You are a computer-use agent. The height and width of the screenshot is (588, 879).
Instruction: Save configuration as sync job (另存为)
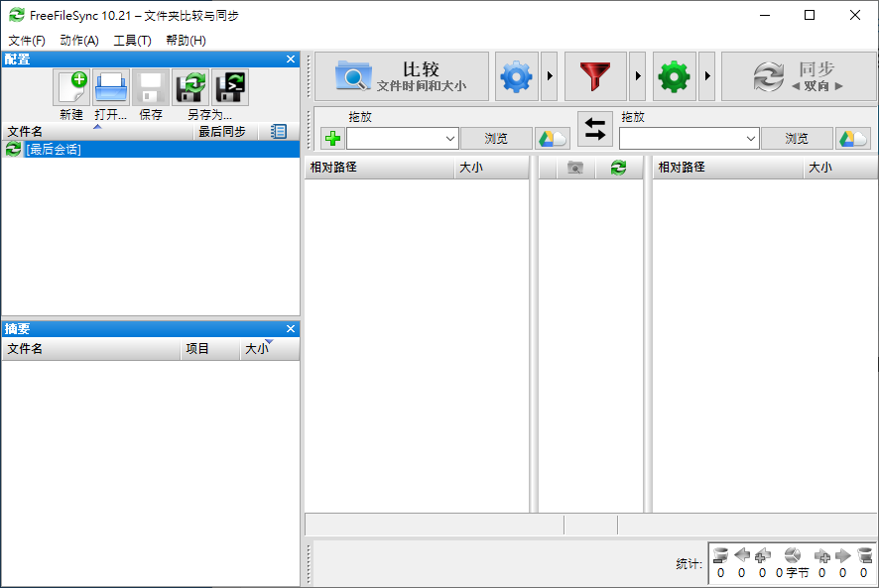(190, 87)
